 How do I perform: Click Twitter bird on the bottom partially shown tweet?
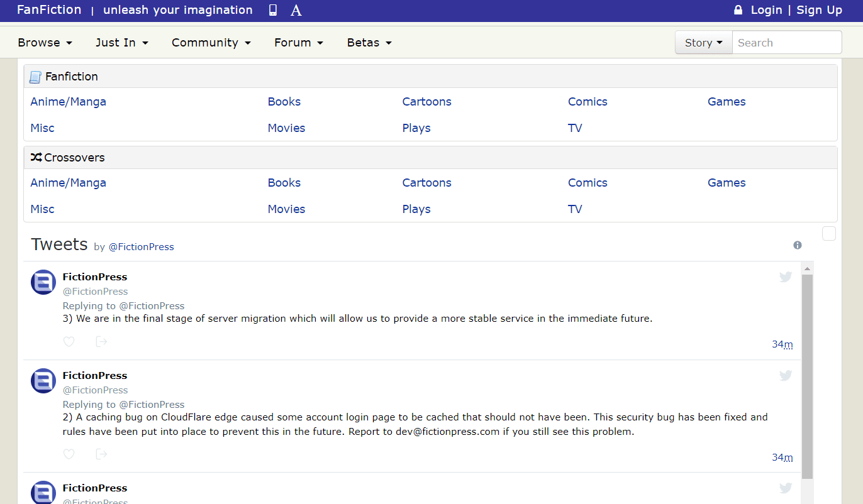pos(786,488)
